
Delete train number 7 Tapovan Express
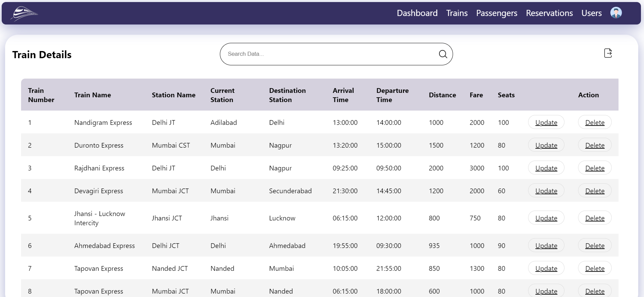[595, 268]
